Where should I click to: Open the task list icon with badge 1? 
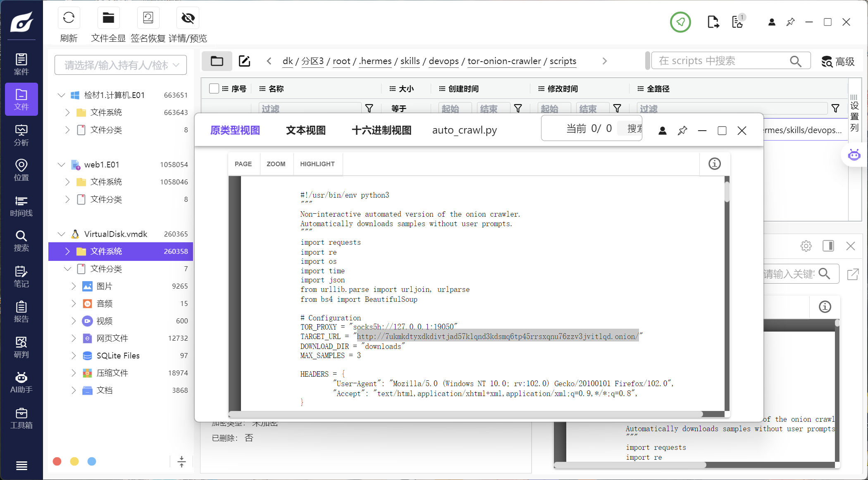point(738,22)
